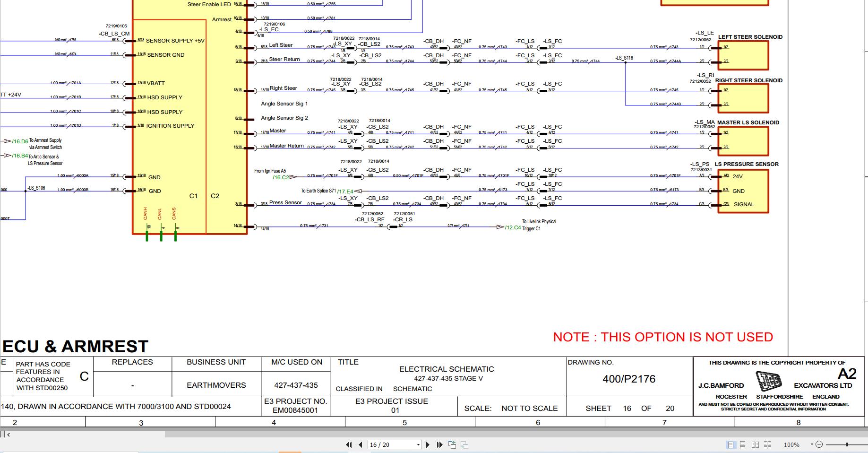Jump to the last page
The height and width of the screenshot is (453, 868).
[x=440, y=444]
